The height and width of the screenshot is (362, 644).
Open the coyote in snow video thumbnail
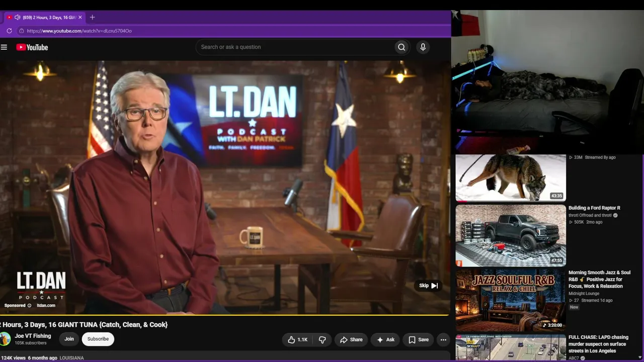(x=511, y=178)
